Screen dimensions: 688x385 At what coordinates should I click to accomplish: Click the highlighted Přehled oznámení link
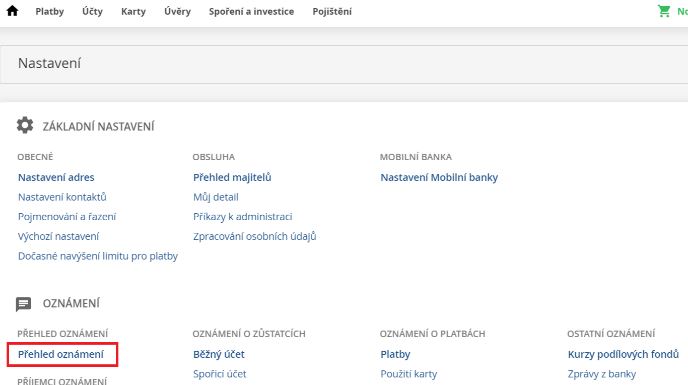click(x=61, y=354)
